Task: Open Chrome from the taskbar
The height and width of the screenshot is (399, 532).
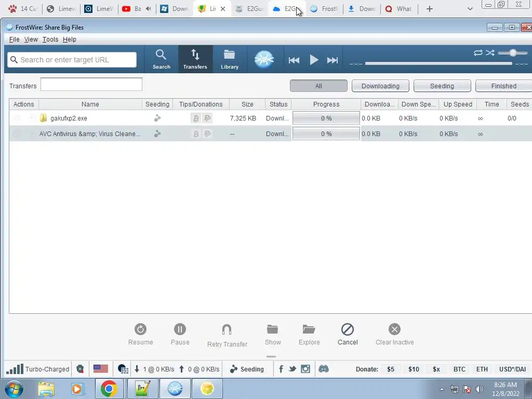Action: (109, 389)
